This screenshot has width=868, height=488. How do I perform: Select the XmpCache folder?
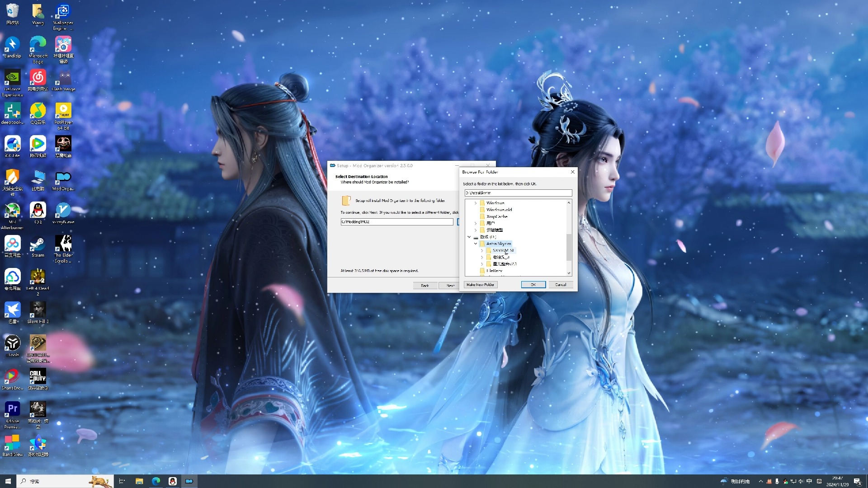pos(497,216)
